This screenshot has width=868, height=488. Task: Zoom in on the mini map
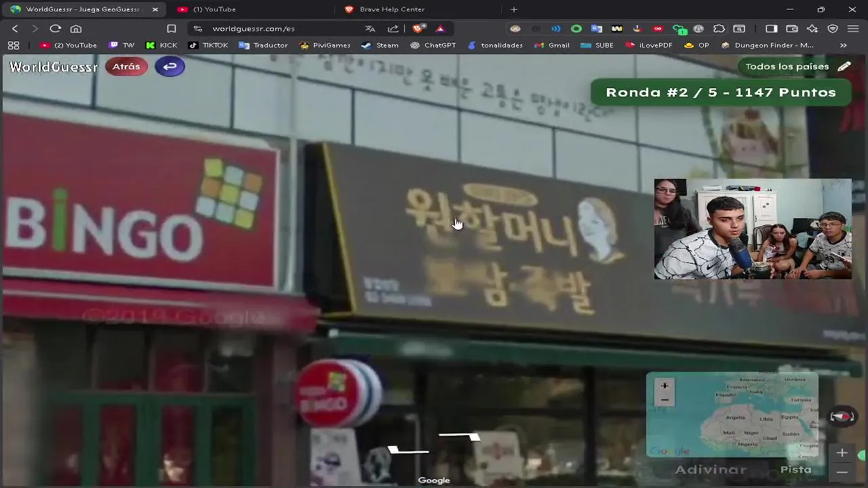click(x=665, y=386)
